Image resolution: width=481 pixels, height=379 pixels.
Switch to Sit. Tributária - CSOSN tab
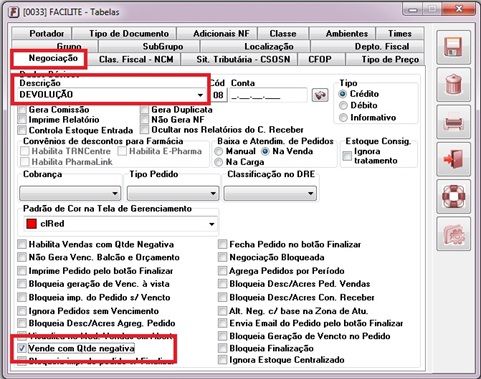(240, 59)
